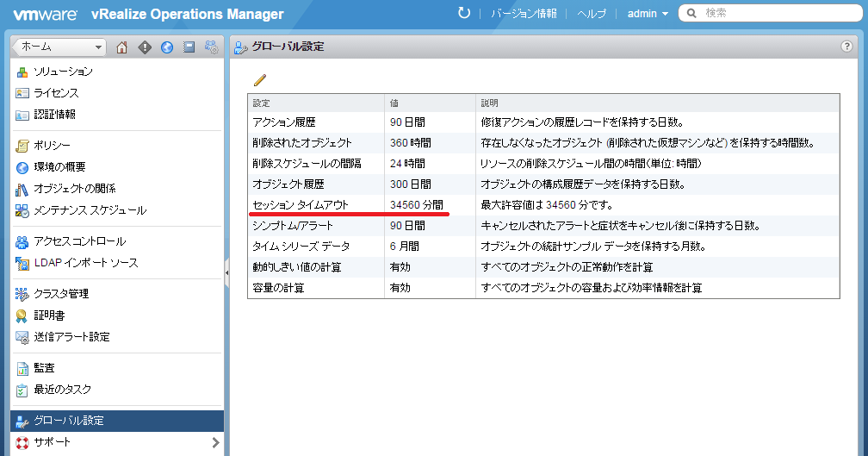Select the オブジェクト履歴 row
This screenshot has height=456, width=868.
543,184
